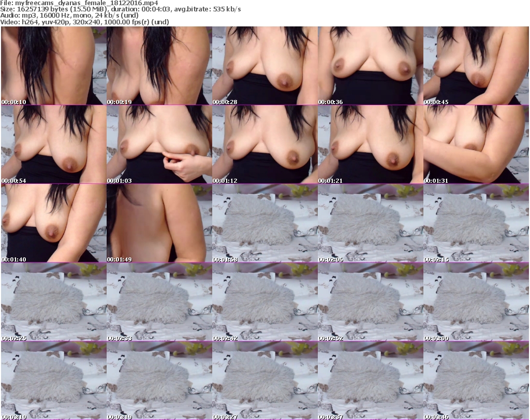Select the thumbnail at 00:01:40
Viewport: 530px width, 420px height.
[x=54, y=223]
